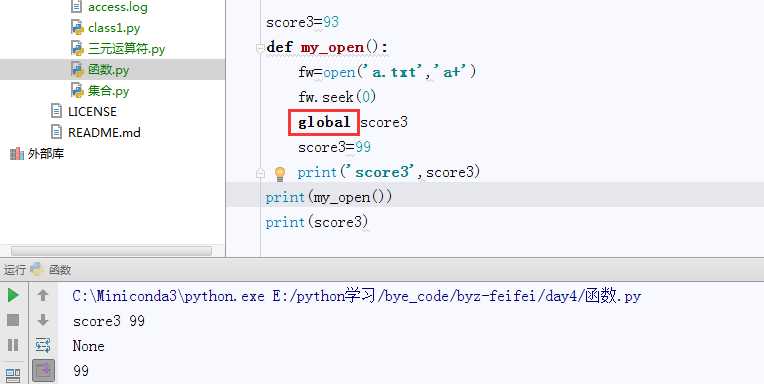Open class1.py in the project tree

pyautogui.click(x=114, y=28)
